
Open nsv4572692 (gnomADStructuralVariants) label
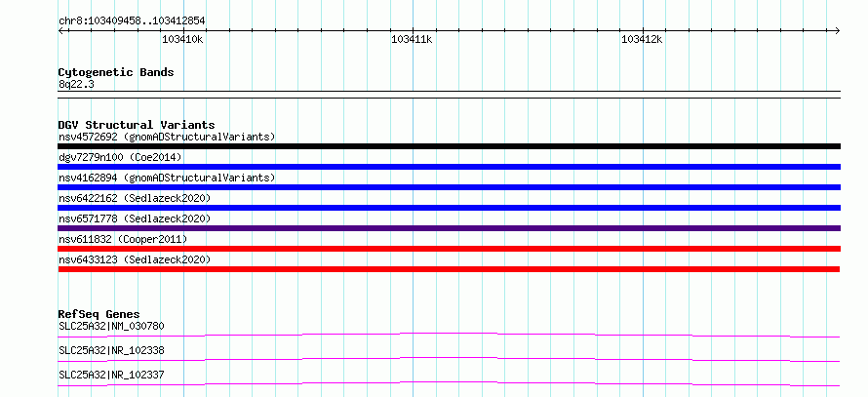[x=167, y=137]
